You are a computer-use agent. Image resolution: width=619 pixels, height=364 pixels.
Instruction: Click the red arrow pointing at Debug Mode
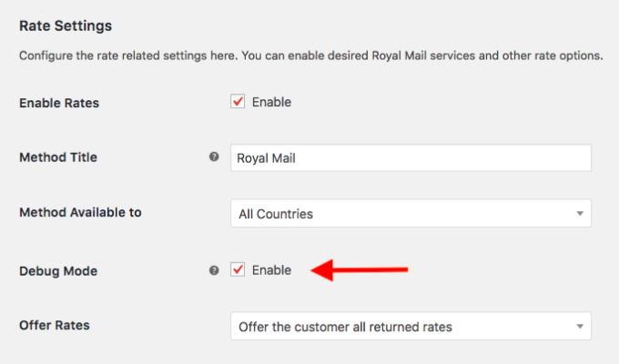click(x=360, y=270)
